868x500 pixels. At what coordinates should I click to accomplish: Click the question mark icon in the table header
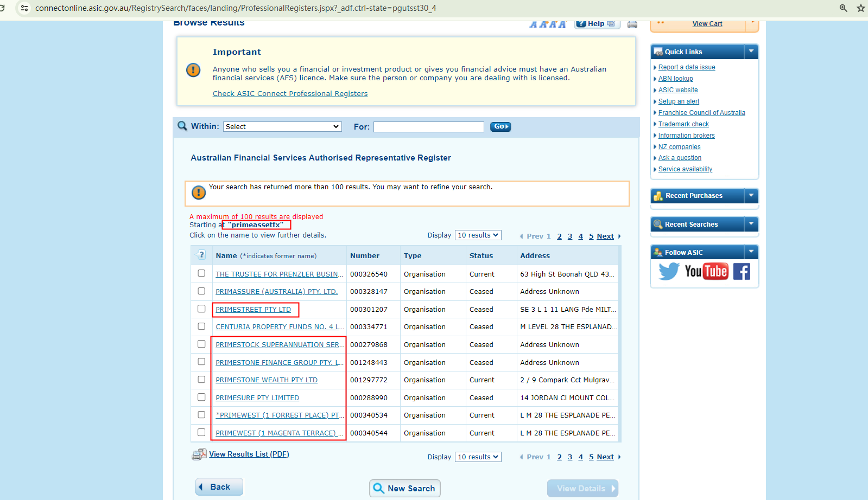(x=201, y=255)
